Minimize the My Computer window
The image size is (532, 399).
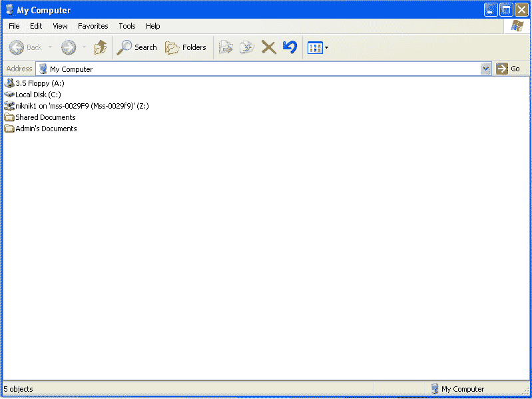491,10
